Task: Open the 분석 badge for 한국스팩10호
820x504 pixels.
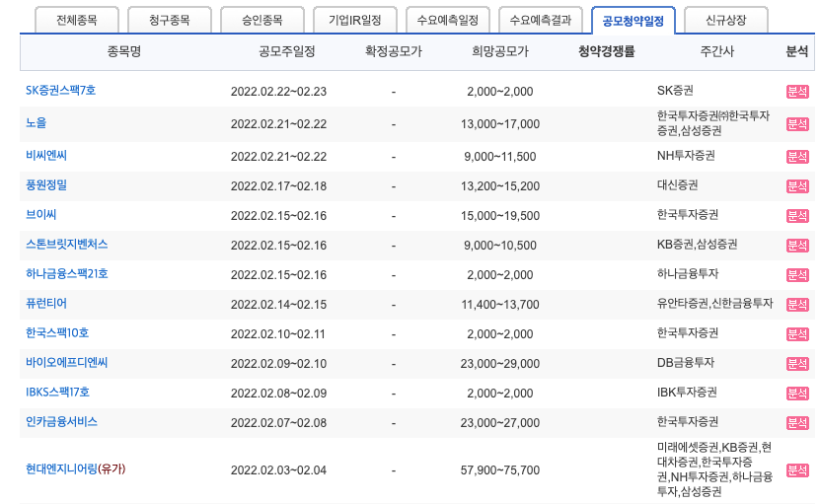Action: pyautogui.click(x=797, y=334)
